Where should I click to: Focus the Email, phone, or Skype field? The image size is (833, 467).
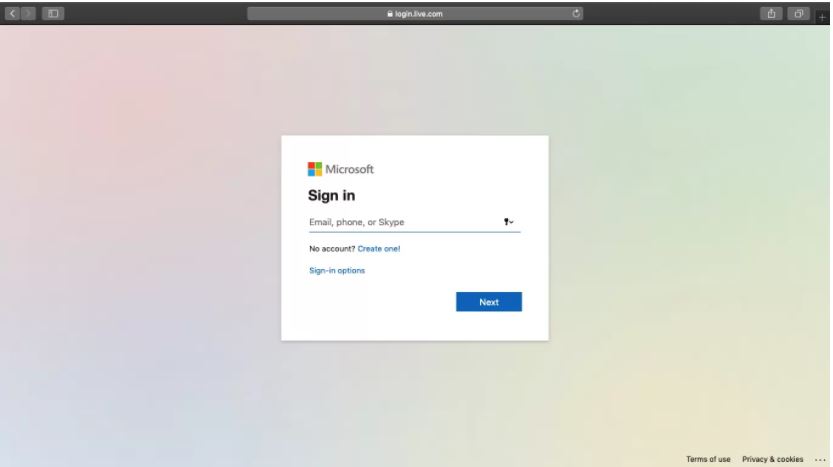coord(414,222)
